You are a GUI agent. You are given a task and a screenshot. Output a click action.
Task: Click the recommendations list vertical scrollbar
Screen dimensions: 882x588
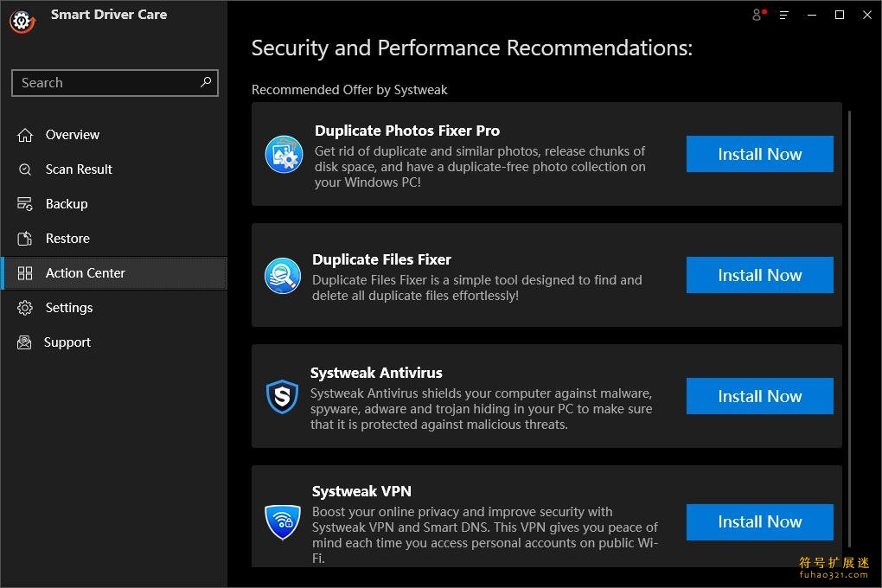pyautogui.click(x=849, y=329)
